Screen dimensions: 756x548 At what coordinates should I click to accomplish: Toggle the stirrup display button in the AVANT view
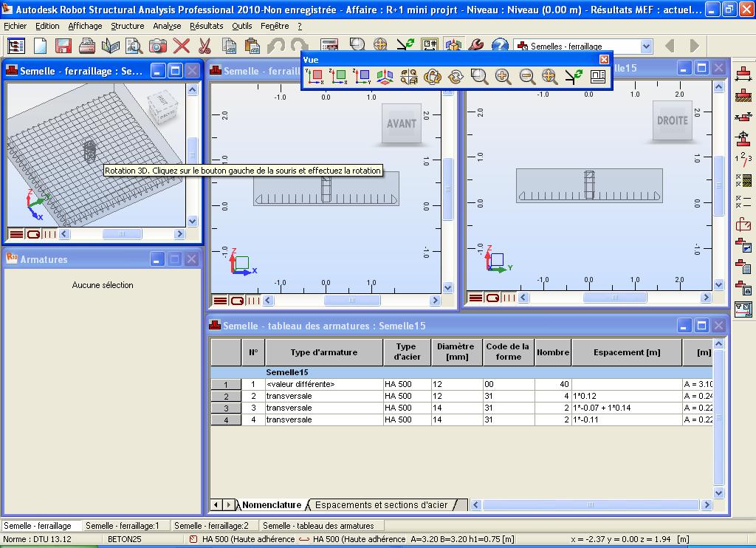pyautogui.click(x=237, y=301)
